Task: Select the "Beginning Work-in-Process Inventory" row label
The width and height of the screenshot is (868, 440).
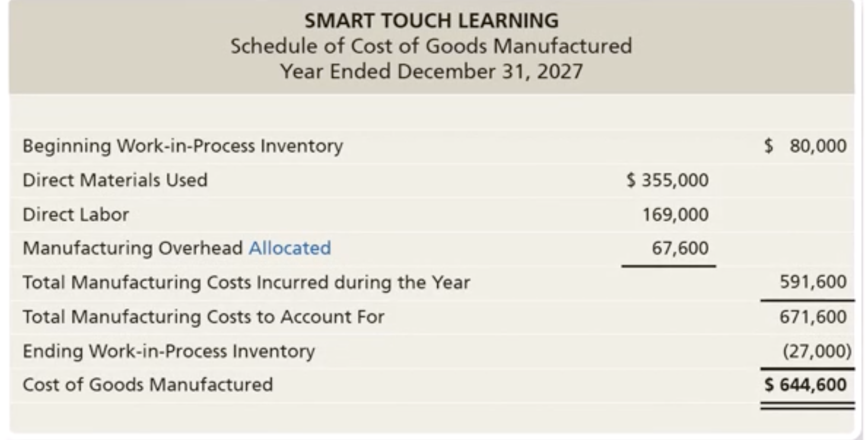Action: click(182, 146)
